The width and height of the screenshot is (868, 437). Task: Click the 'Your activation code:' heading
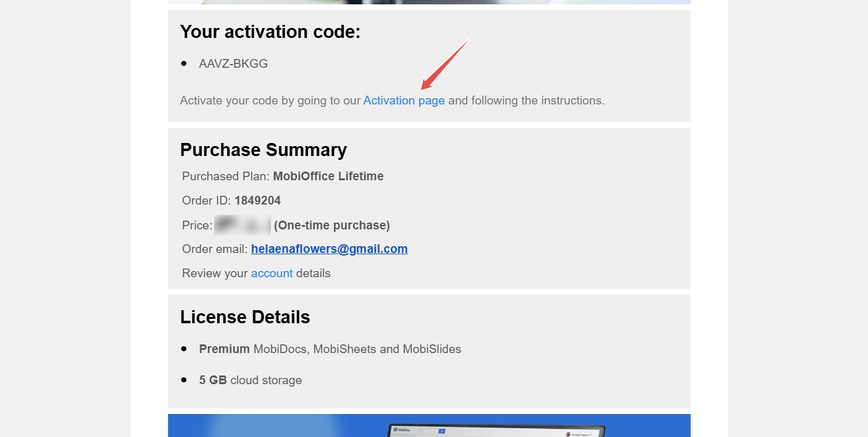point(270,32)
